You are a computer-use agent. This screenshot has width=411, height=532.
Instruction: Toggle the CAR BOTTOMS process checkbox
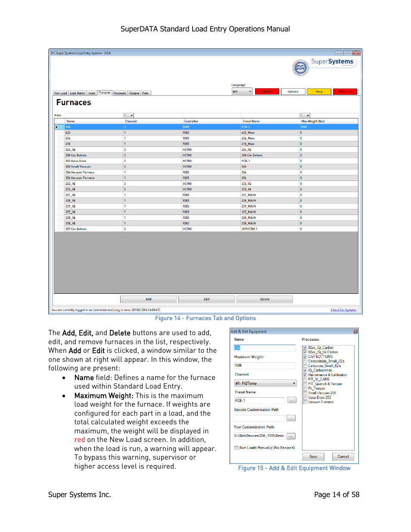[x=305, y=357]
